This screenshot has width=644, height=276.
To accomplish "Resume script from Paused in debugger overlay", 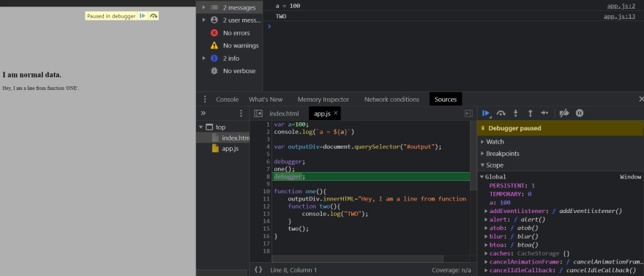I will pos(142,16).
